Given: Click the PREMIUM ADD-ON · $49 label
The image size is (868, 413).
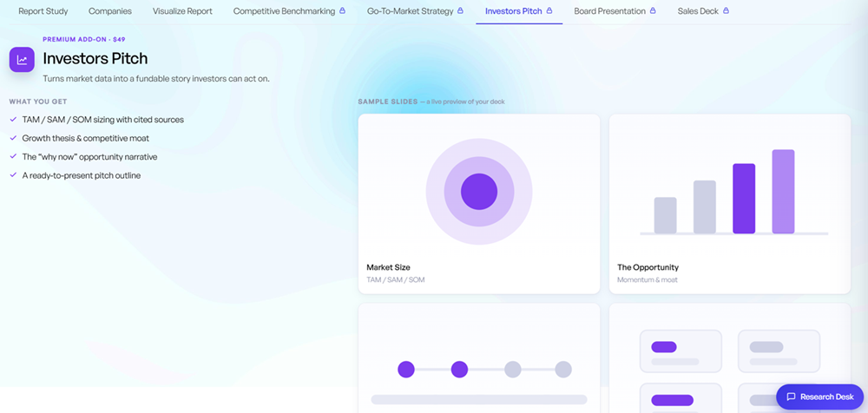Looking at the screenshot, I should point(83,40).
